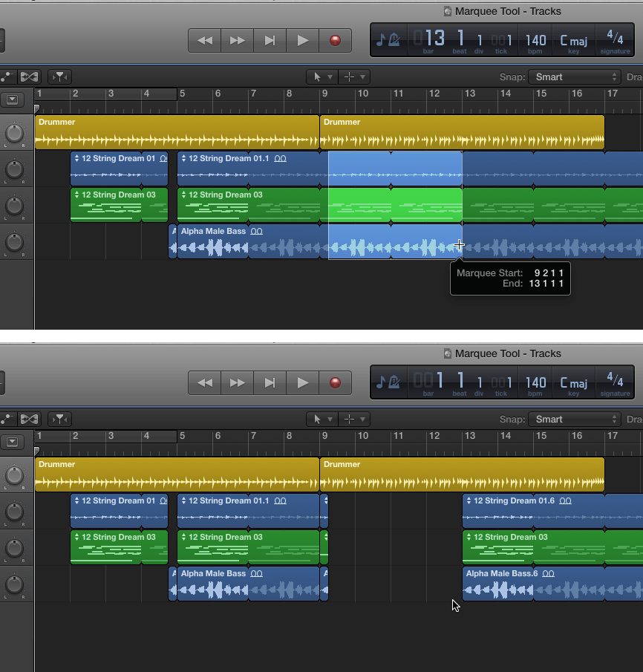Click Rewind in the top window
Viewport: 643px width, 672px height.
click(204, 41)
